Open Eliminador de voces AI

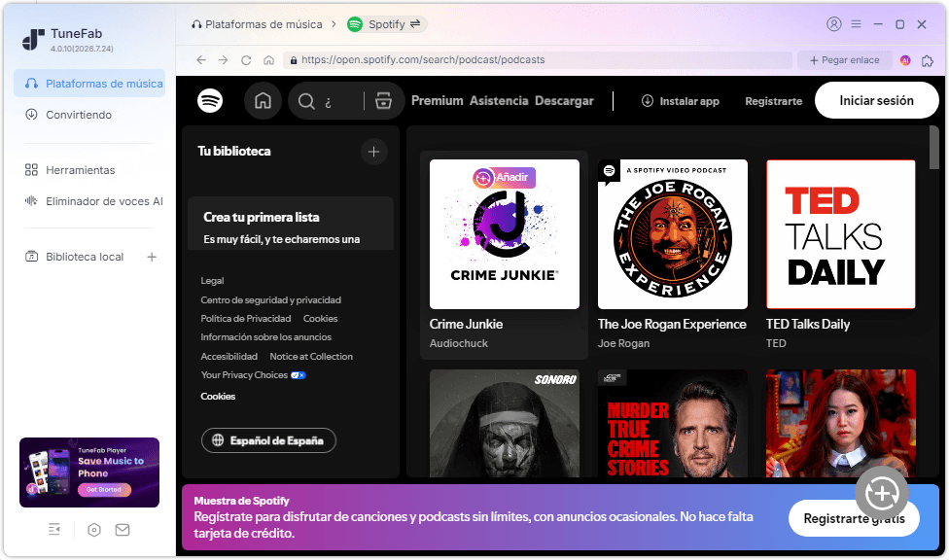(93, 201)
